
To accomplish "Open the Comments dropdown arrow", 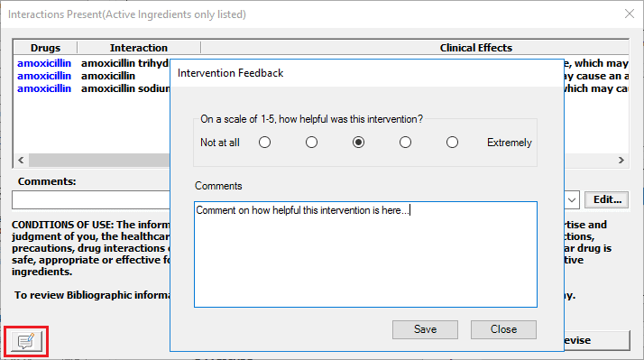I will tap(572, 200).
